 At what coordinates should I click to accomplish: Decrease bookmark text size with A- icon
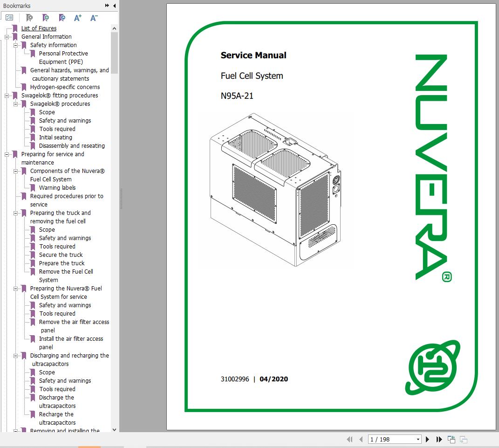point(93,18)
